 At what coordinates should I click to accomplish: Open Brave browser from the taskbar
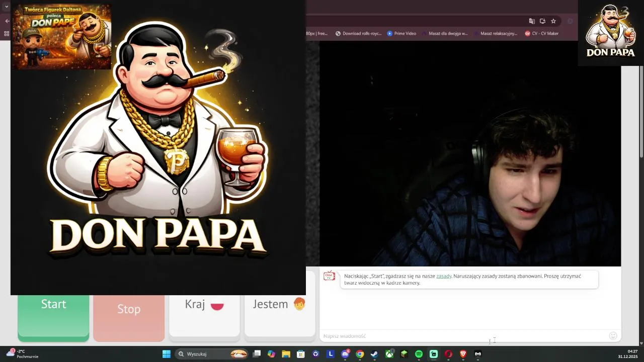463,354
